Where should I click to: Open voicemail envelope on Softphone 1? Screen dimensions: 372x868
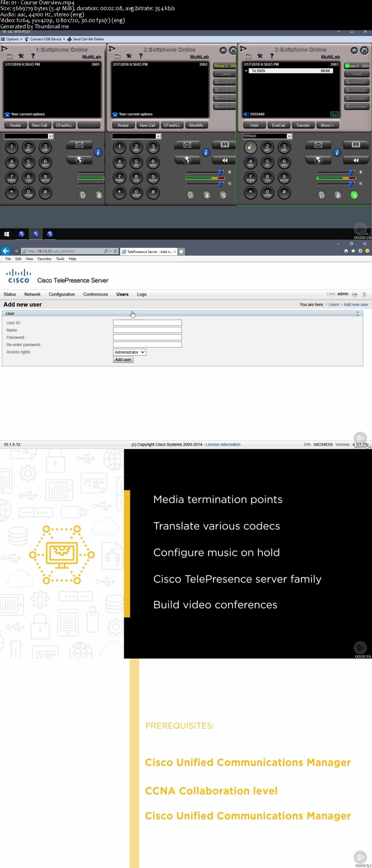pos(79,145)
